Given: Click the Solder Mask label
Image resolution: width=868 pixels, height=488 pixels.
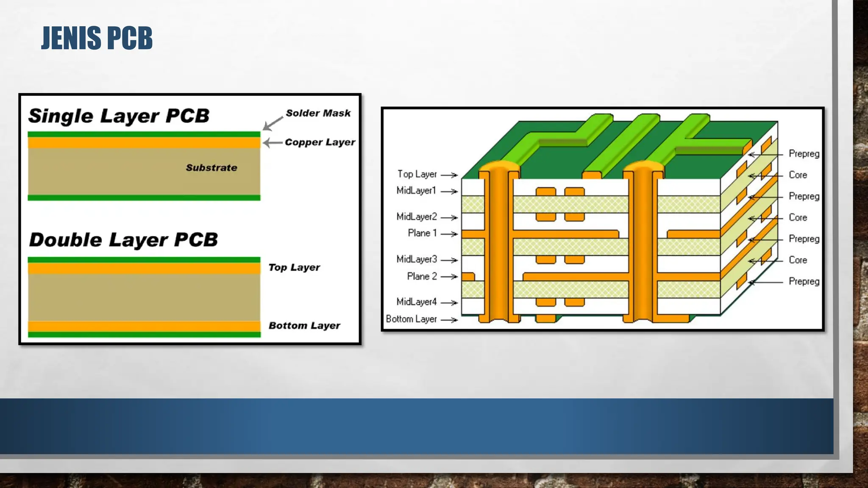Looking at the screenshot, I should click(318, 113).
